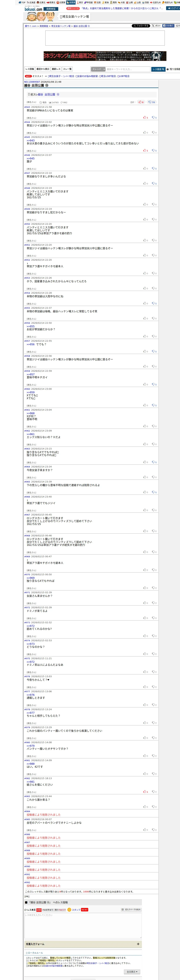The image size is (180, 980).
Task: Dislike post #959 with thumbs-down
Action: pos(153,385)
